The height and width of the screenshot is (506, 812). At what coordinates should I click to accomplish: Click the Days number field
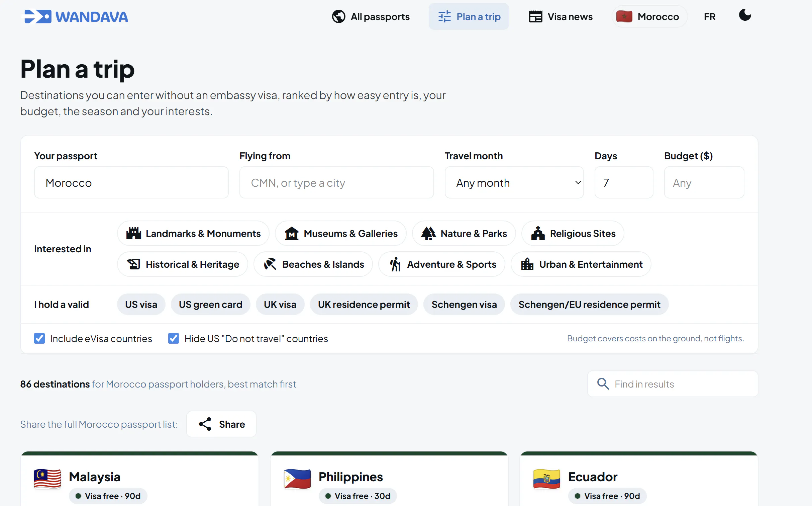[x=624, y=183]
